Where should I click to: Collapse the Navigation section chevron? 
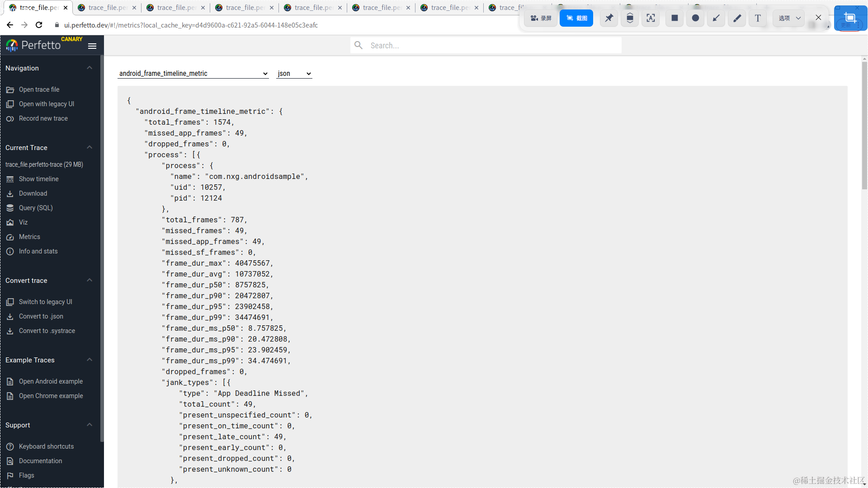[x=89, y=67]
